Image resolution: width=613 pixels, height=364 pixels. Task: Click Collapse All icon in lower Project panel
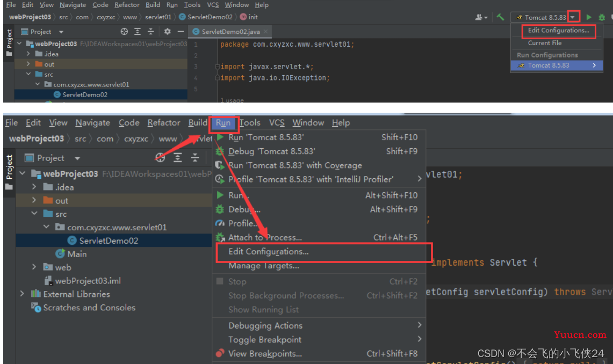click(194, 158)
